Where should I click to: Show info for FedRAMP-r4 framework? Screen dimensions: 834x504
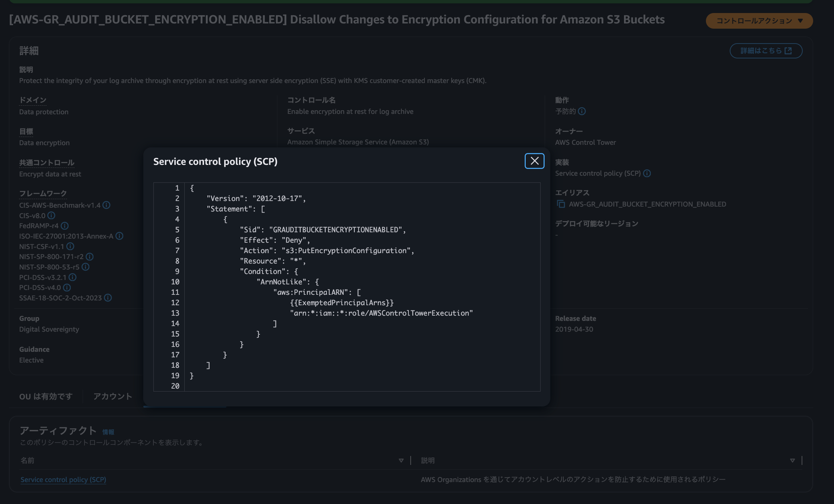click(65, 226)
